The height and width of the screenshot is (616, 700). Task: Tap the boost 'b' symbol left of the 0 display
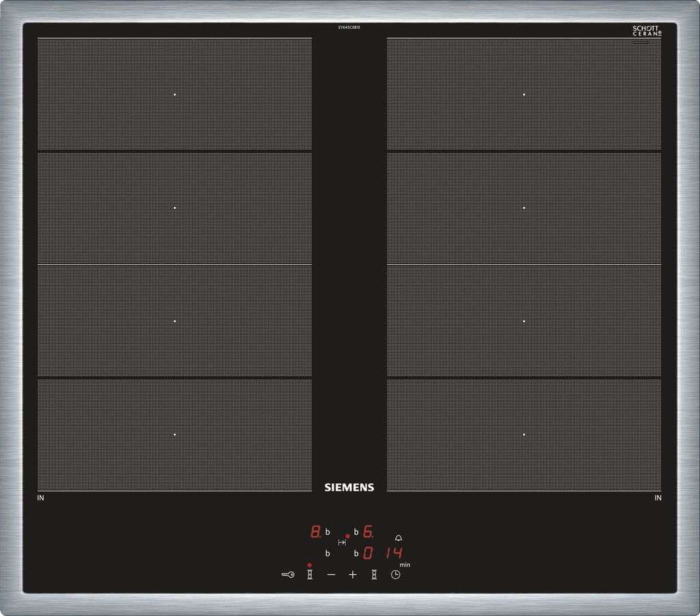pyautogui.click(x=356, y=554)
